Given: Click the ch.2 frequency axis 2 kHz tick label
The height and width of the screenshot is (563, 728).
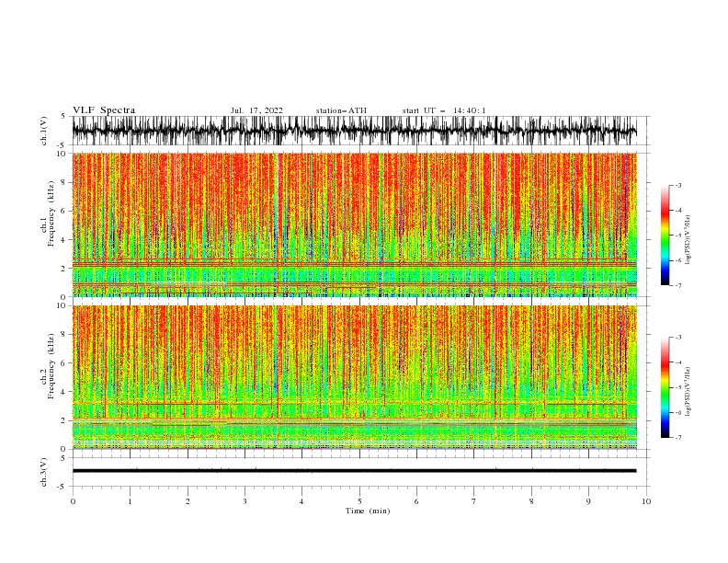Looking at the screenshot, I should (63, 420).
